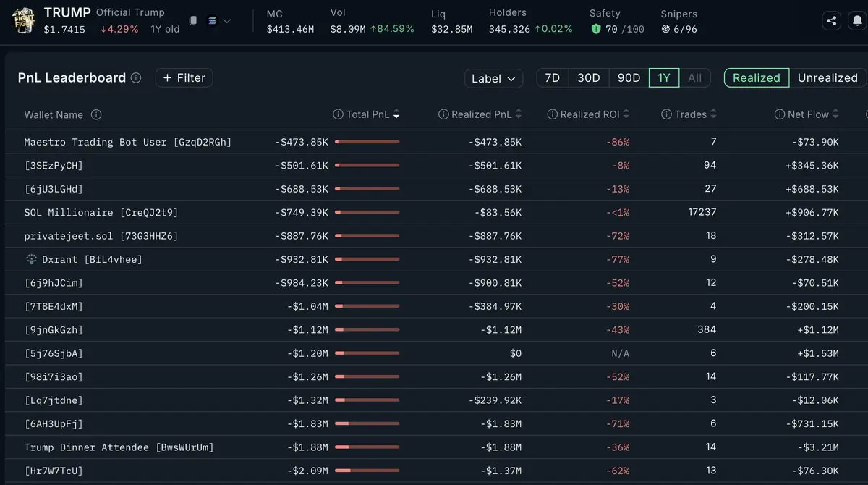
Task: Select the 7D time range
Action: tap(552, 77)
